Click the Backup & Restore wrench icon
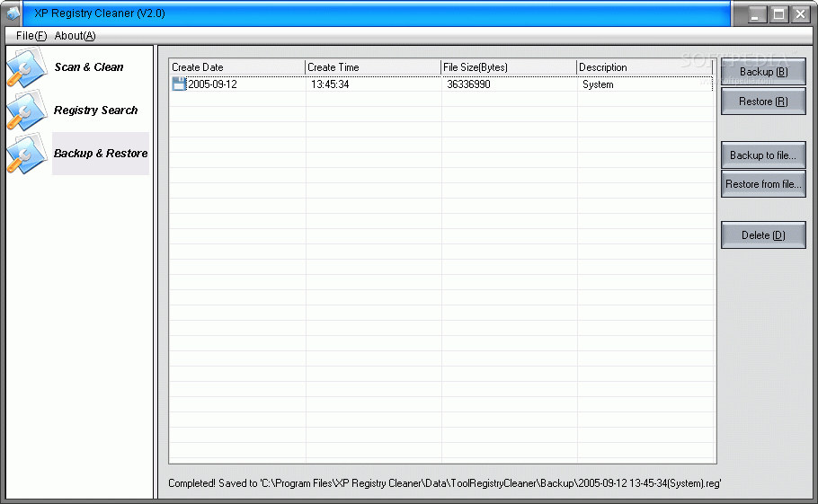 [27, 154]
